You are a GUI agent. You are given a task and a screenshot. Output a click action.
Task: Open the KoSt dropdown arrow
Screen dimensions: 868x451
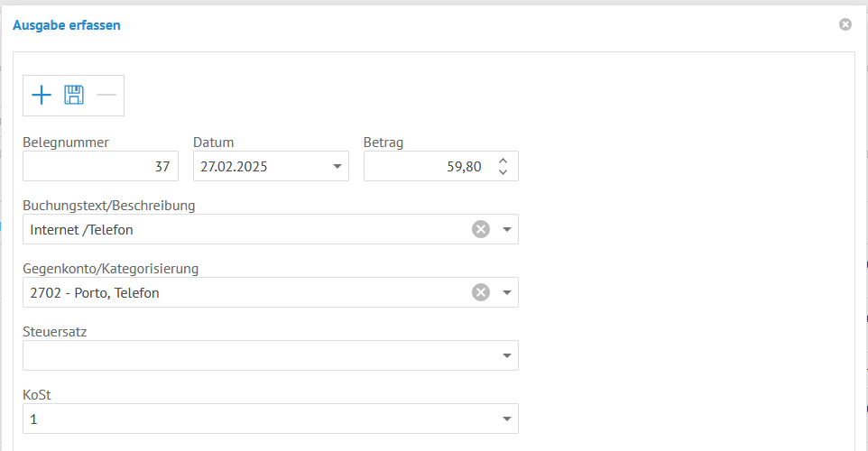pos(507,419)
